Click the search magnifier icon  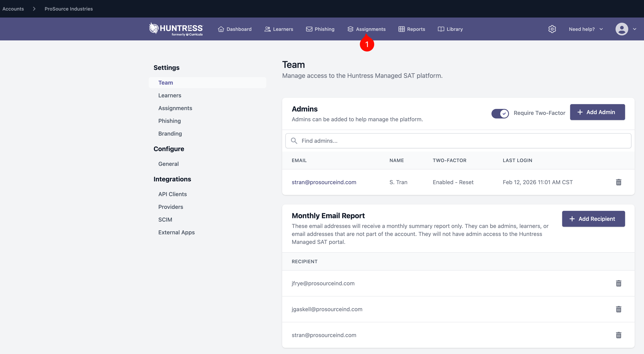[294, 141]
